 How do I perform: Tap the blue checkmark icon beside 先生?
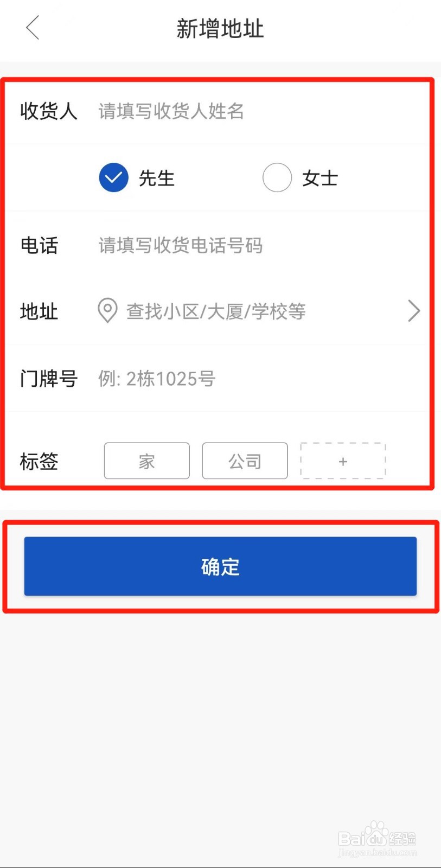(x=114, y=177)
